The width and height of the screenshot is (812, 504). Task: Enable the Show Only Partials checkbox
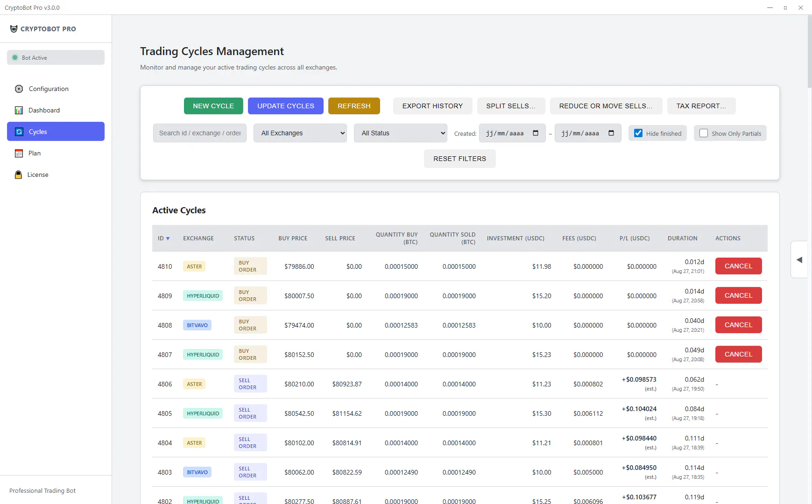point(704,133)
